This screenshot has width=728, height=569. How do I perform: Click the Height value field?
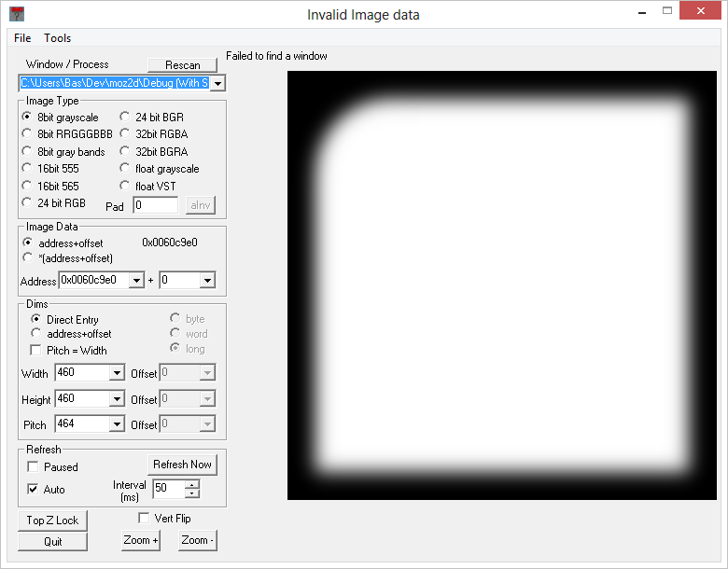click(x=83, y=398)
